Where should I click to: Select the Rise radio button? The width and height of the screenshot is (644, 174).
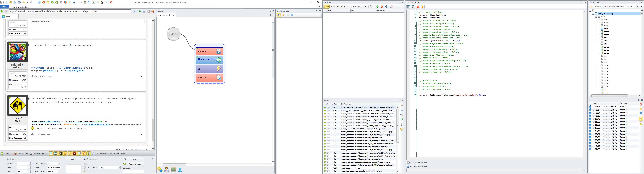(x=85, y=171)
